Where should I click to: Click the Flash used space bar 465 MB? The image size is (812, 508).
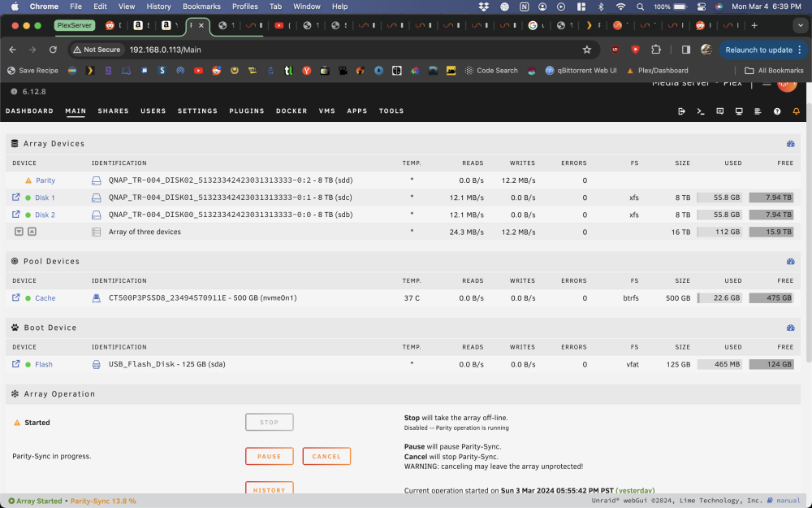coord(719,364)
